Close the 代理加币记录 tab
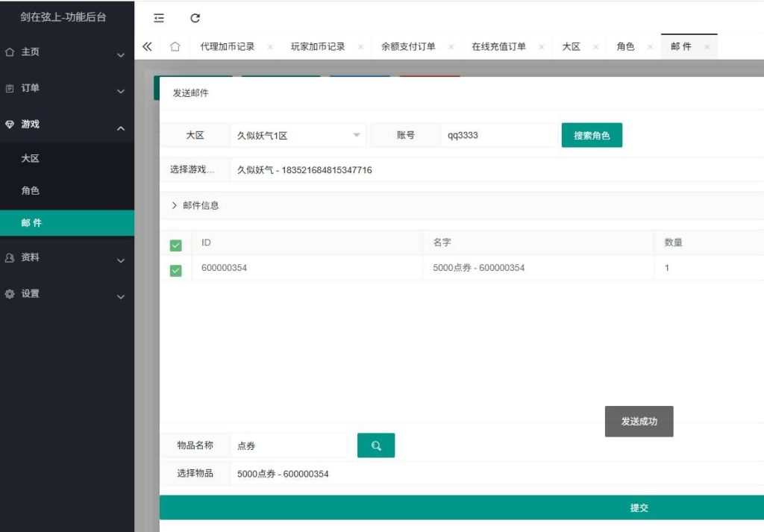This screenshot has width=764, height=532. pos(270,47)
